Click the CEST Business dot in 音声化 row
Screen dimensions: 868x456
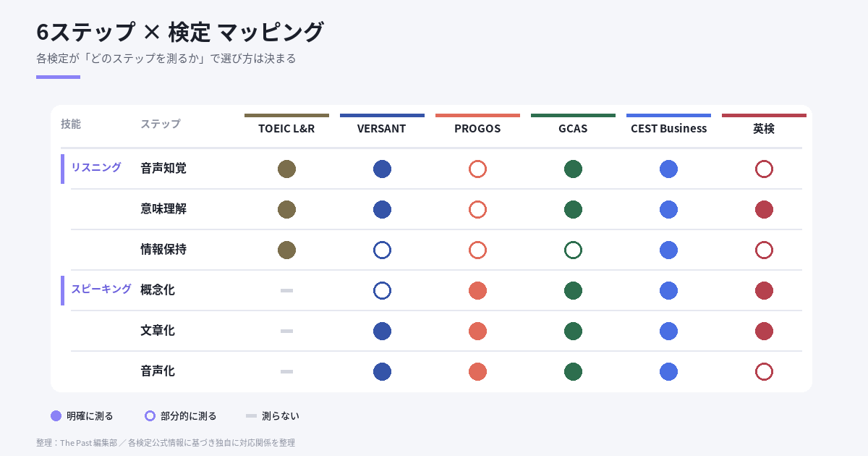pos(668,371)
